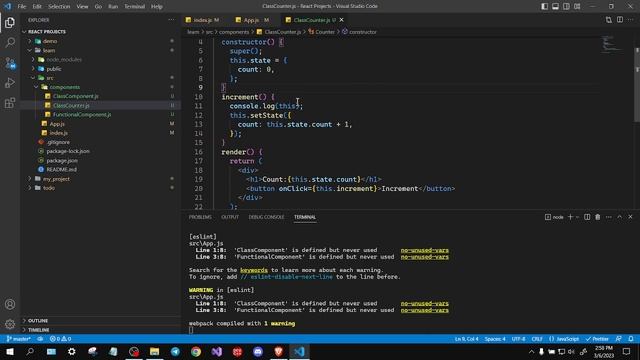Toggle the bottom panel layout button
Image resolution: width=640 pixels, height=360 pixels.
point(556,6)
